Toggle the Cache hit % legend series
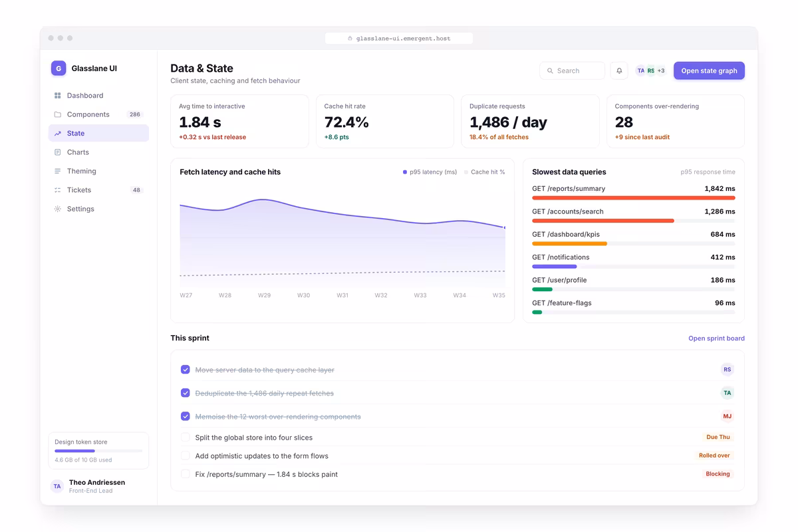Screen dimensions: 798x532 pos(485,172)
